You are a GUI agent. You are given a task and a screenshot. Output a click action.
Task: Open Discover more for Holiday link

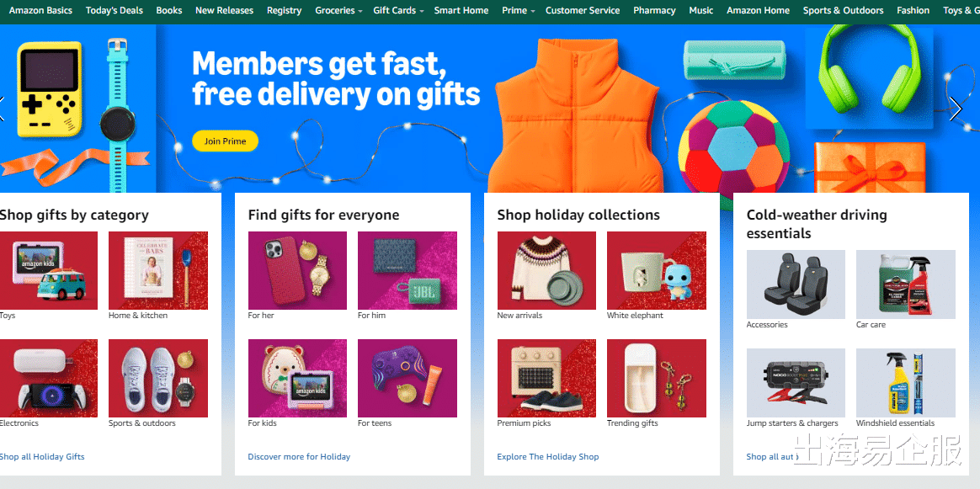pos(299,456)
